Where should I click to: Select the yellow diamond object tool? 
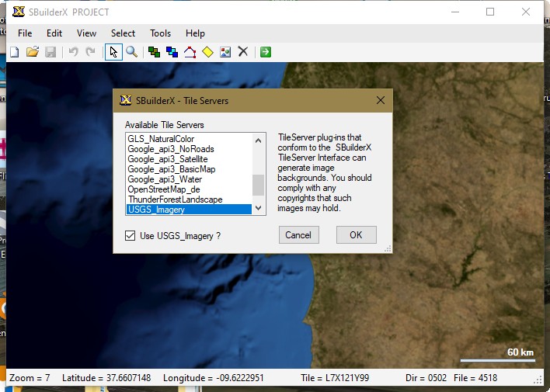pos(207,52)
